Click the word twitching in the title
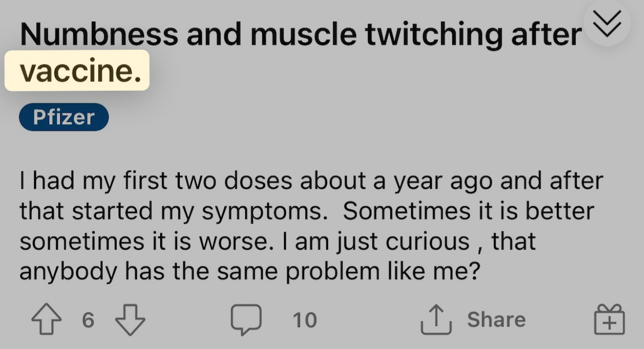644x349 pixels. coord(434,35)
